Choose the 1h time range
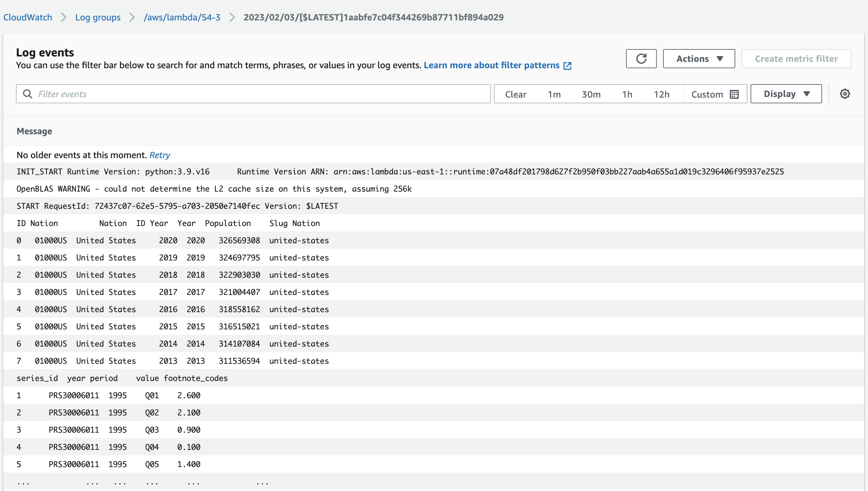 point(627,94)
